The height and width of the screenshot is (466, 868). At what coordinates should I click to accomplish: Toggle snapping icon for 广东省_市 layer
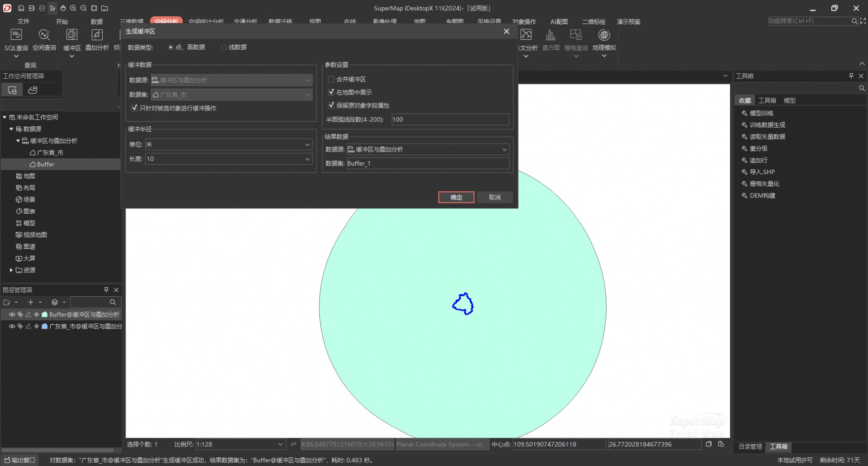point(37,327)
